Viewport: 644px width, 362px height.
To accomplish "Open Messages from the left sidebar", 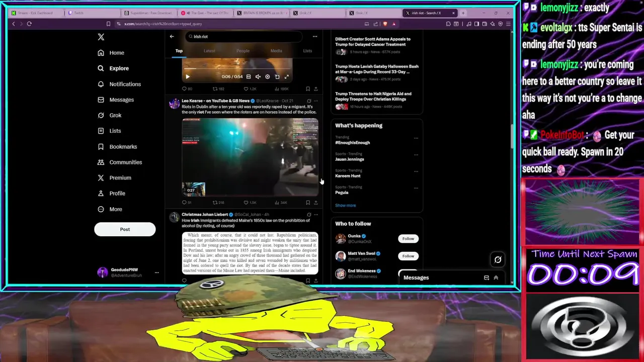I will click(116, 100).
